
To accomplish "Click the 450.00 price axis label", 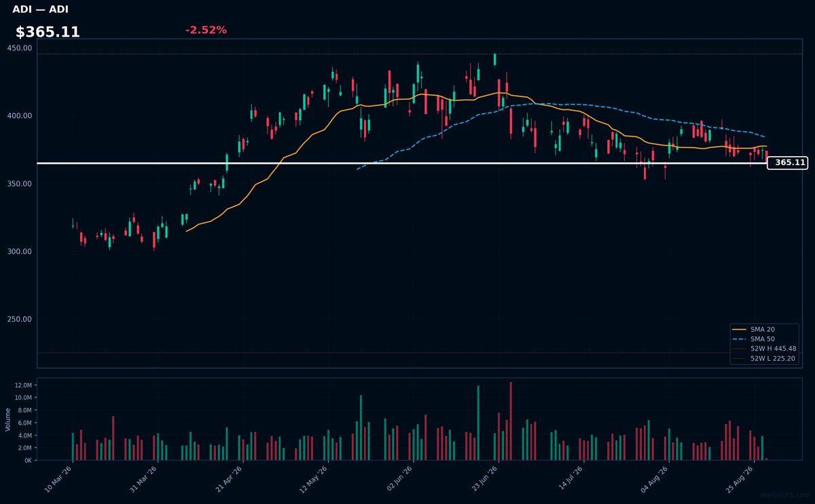I will point(19,48).
